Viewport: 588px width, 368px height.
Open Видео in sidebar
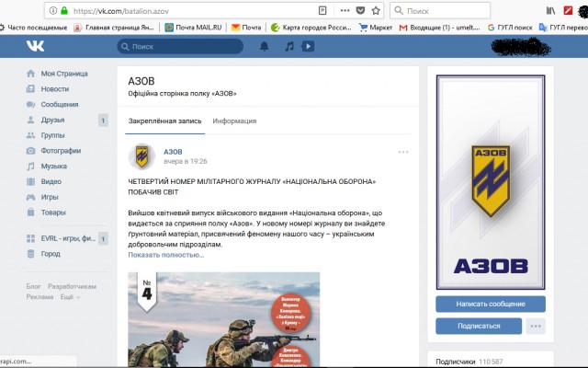point(43,181)
